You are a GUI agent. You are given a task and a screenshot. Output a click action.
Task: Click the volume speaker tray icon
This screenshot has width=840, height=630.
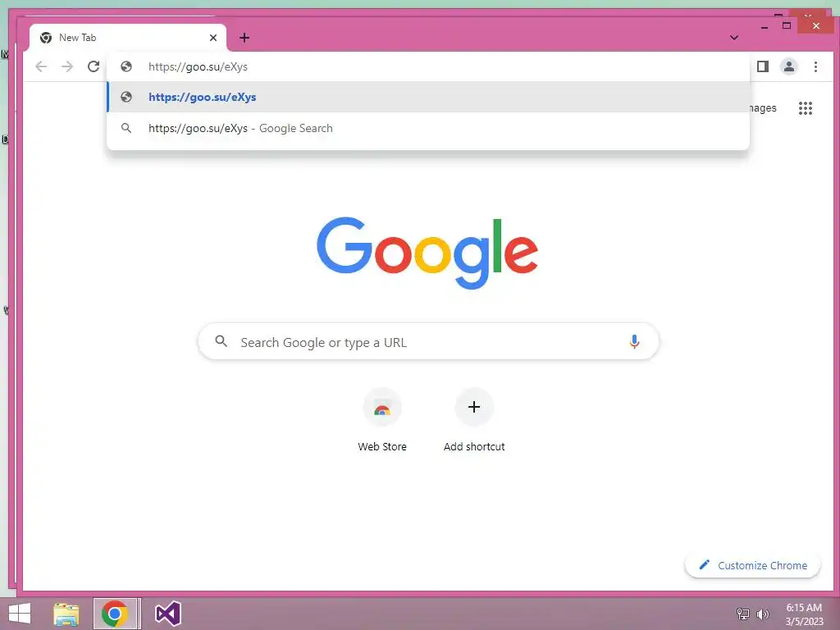click(x=762, y=614)
